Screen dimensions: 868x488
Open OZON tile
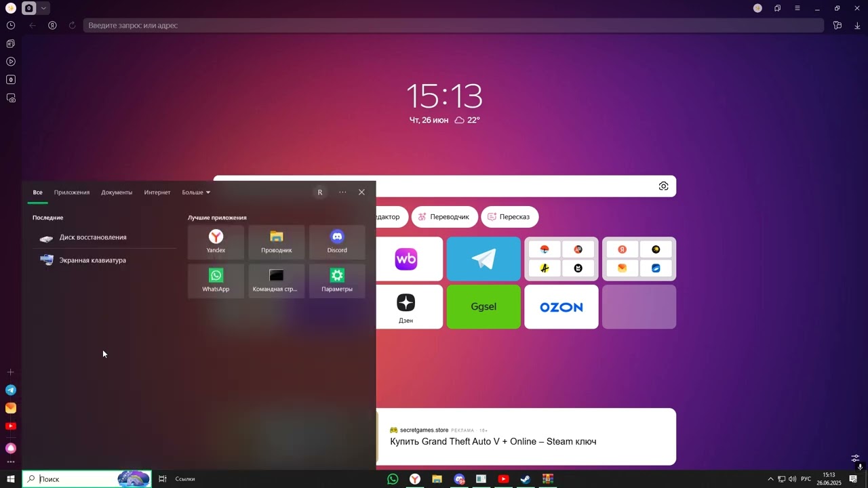[x=561, y=307]
